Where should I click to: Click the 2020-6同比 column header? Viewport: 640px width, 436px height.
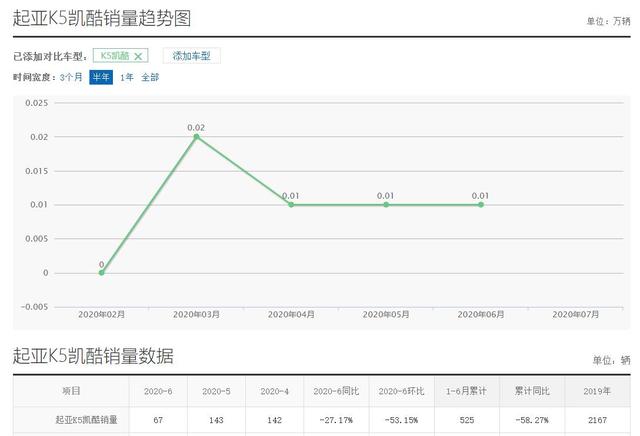(336, 391)
